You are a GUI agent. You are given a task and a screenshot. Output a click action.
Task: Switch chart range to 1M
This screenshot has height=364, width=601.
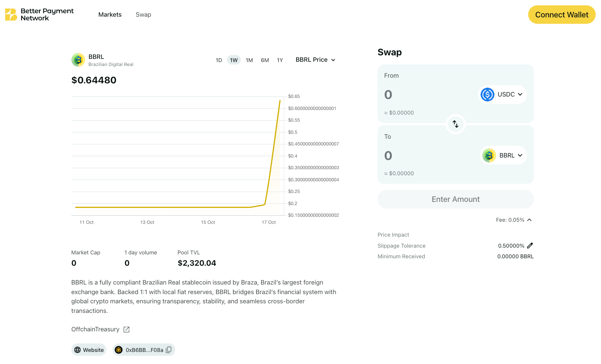click(249, 60)
